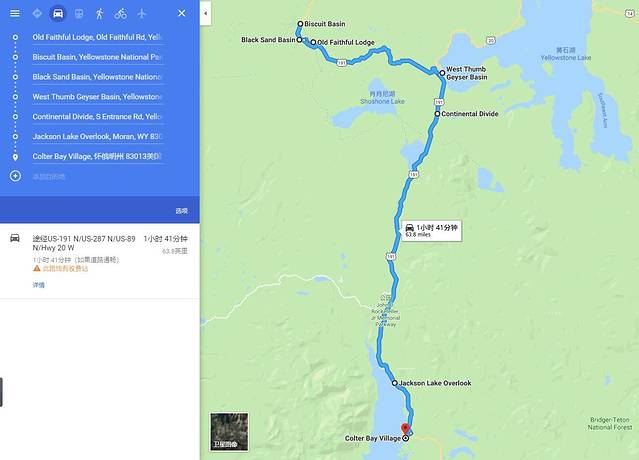This screenshot has width=639, height=460.
Task: Edit the Colter Bay Village destination field
Action: (x=98, y=156)
